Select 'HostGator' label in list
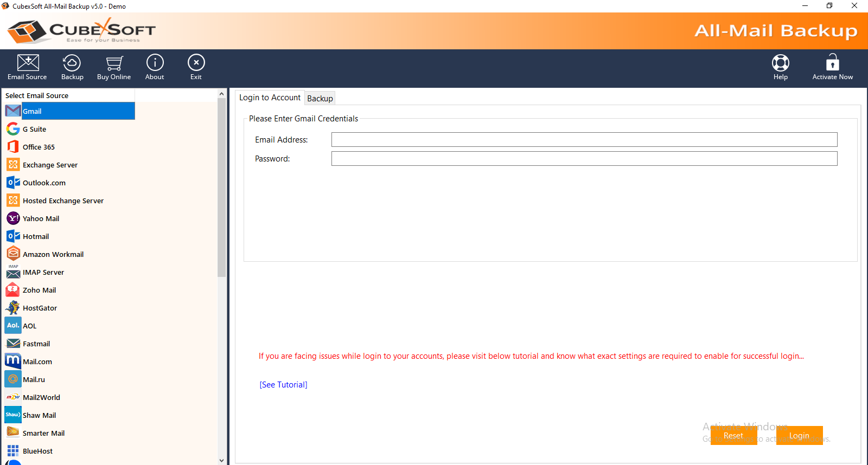Viewport: 868px width, 465px height. (x=40, y=308)
